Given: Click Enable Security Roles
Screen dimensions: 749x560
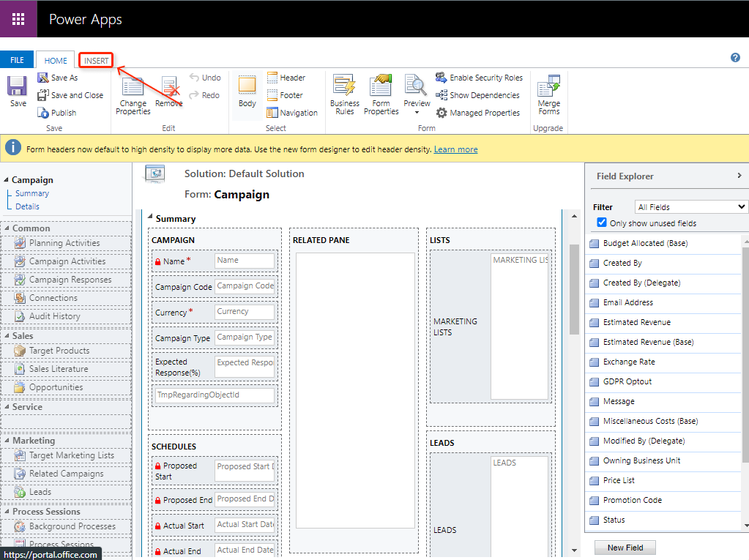Looking at the screenshot, I should [479, 78].
